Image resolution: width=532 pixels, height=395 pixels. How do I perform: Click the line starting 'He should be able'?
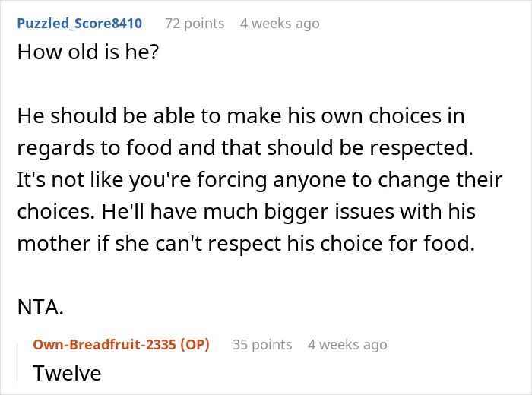[241, 115]
